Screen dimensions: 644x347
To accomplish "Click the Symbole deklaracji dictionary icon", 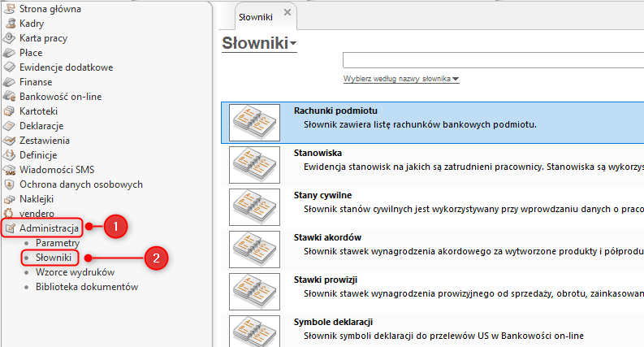I will tap(255, 331).
